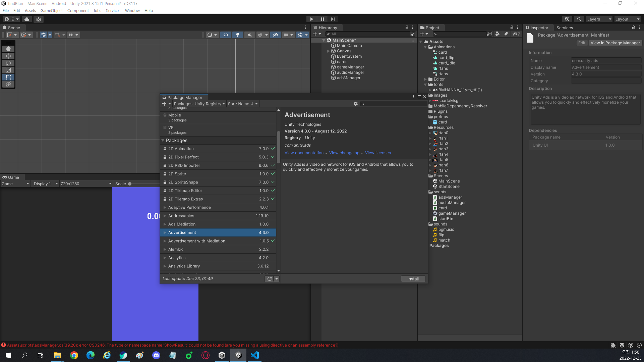Open Package Manager settings gear

(356, 104)
